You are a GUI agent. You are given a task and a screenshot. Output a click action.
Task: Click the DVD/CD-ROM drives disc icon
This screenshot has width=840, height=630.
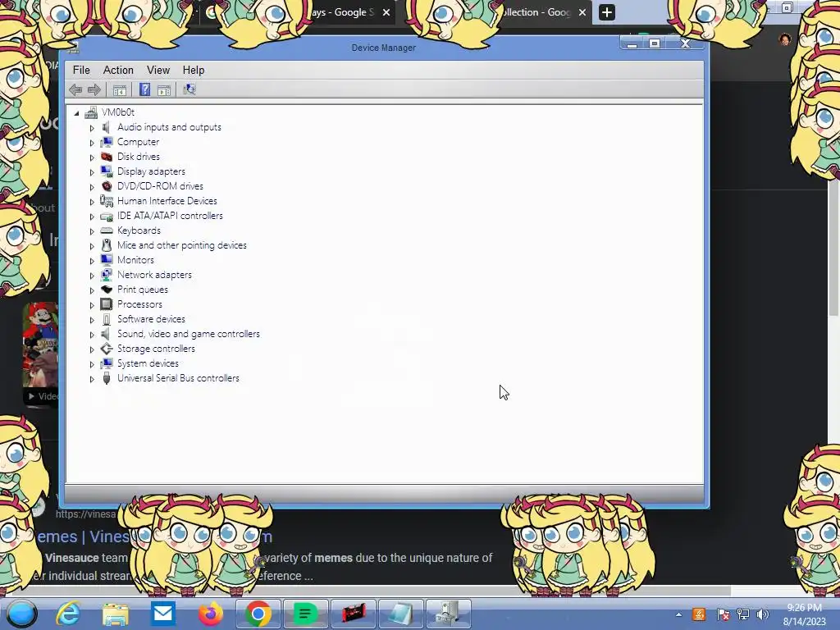(x=107, y=186)
